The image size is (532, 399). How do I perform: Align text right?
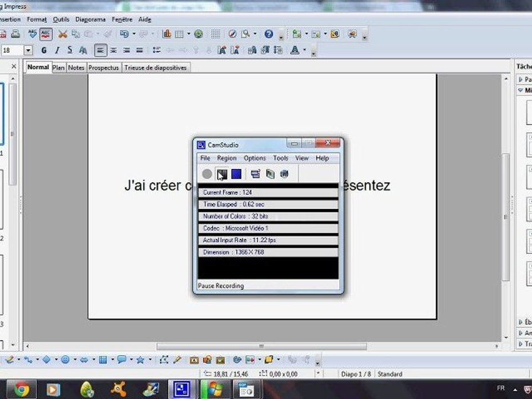pyautogui.click(x=126, y=50)
